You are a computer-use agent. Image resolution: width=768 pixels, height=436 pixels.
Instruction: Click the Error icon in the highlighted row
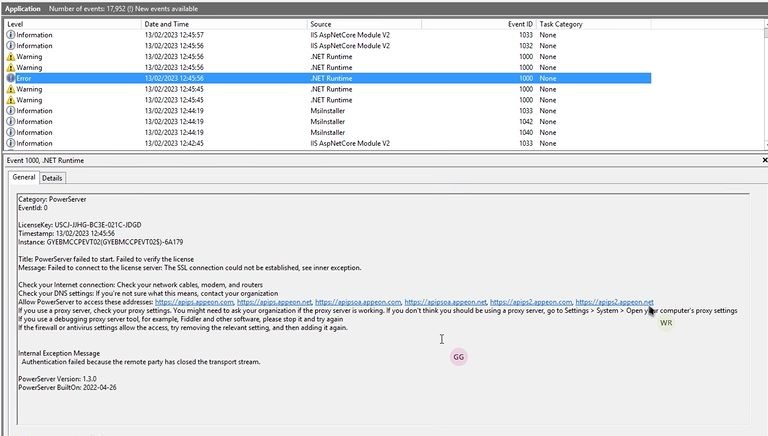(11, 78)
